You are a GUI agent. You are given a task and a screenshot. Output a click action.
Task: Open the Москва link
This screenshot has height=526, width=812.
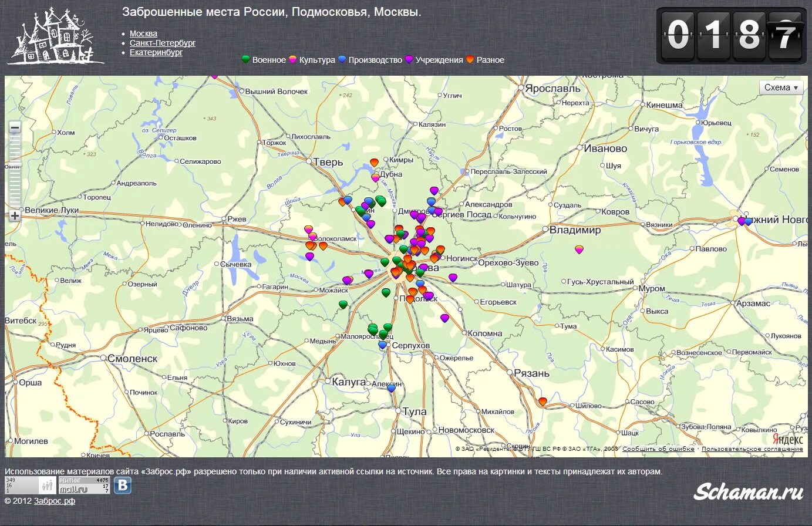(x=143, y=33)
